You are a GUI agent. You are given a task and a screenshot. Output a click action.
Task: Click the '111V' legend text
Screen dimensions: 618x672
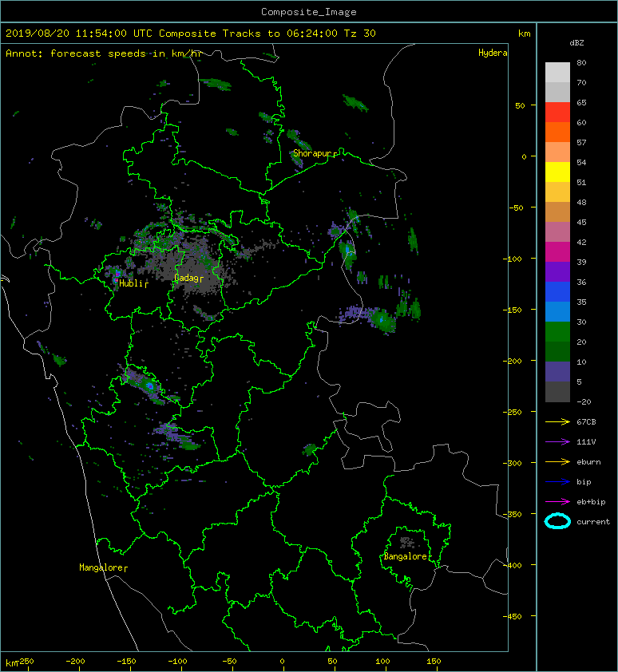[586, 442]
